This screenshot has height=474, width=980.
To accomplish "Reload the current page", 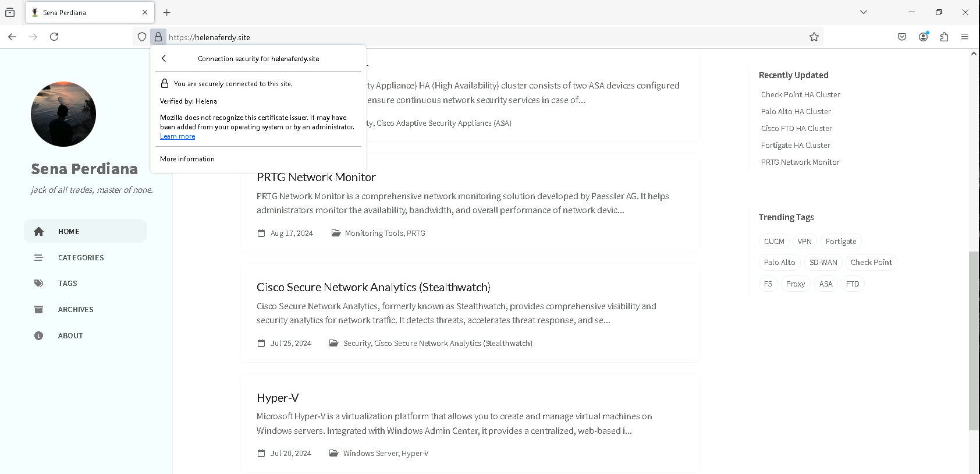I will tap(54, 37).
